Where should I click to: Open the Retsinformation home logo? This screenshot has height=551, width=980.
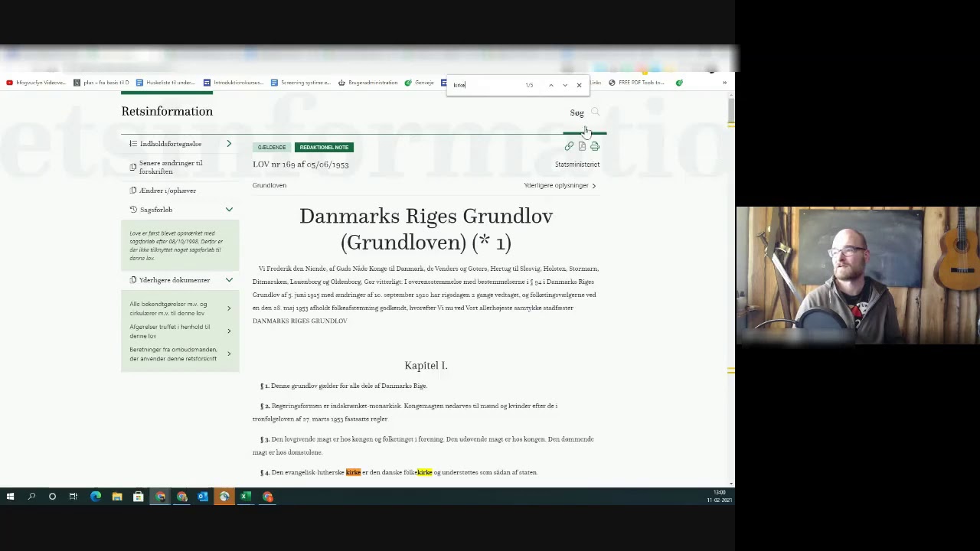[x=167, y=112]
